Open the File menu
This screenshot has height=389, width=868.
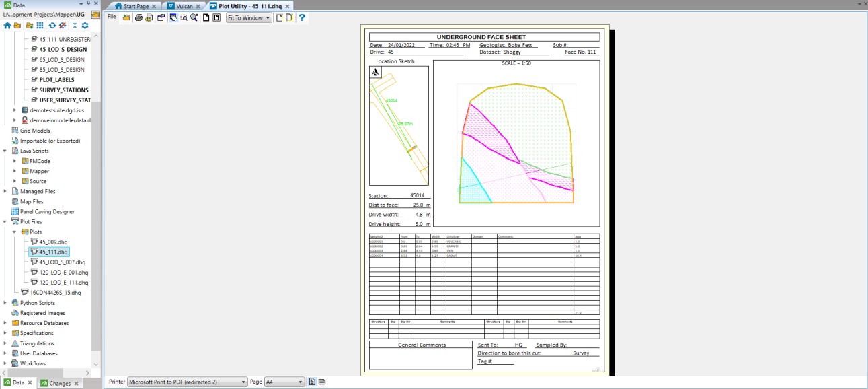click(112, 16)
